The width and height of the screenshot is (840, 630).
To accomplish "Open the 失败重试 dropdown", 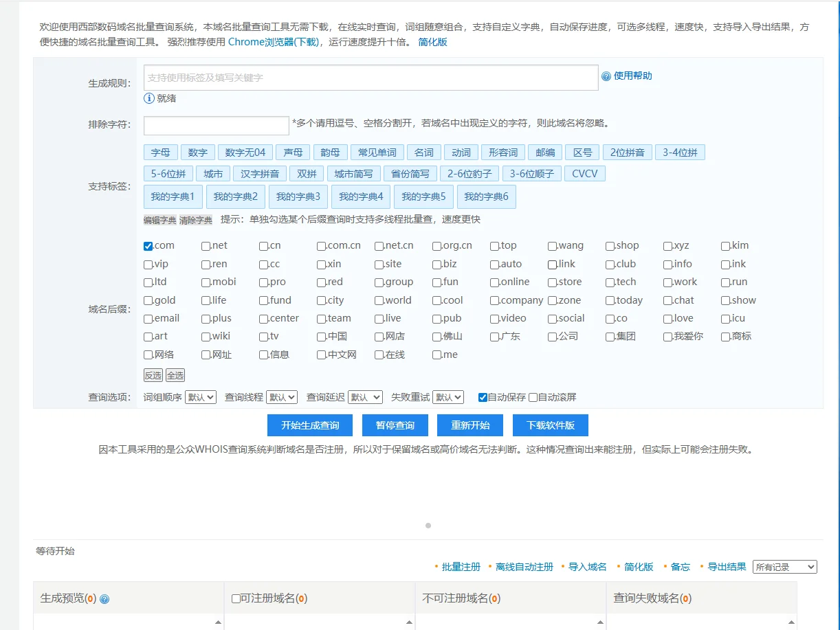I will click(448, 397).
